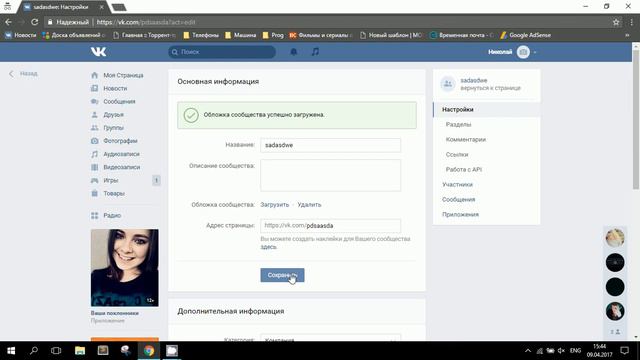The width and height of the screenshot is (640, 360).
Task: Open the Приложения section in the right menu
Action: point(460,214)
